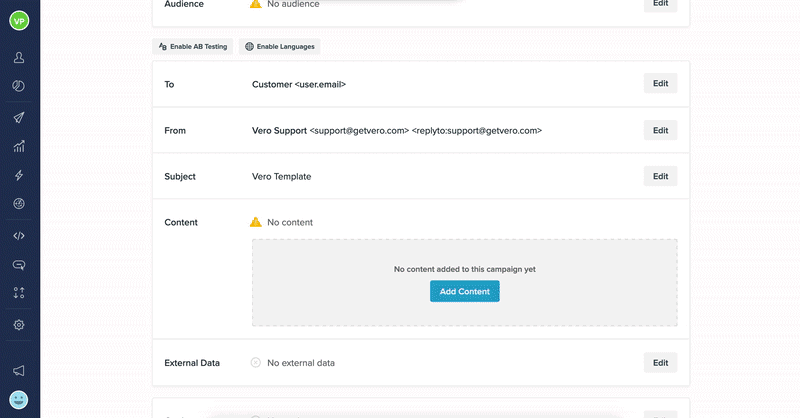Edit the To recipient row

660,84
